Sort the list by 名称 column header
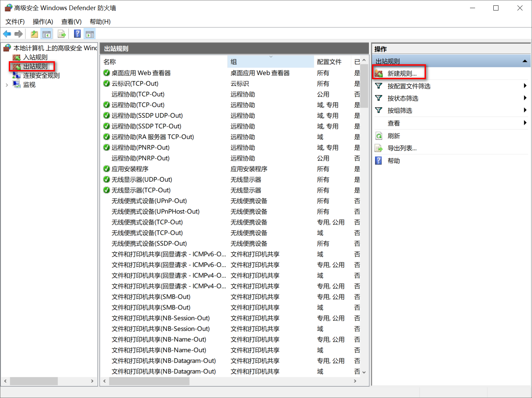This screenshot has width=532, height=398. coord(110,62)
